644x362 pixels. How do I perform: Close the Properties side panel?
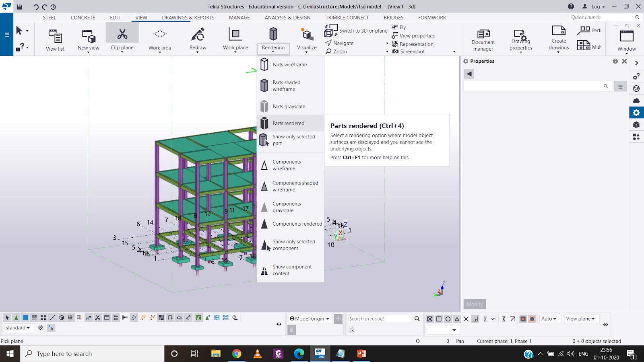click(624, 61)
